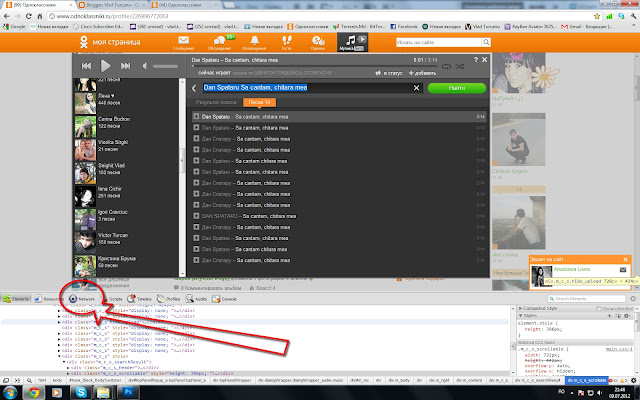Go back using the music search arrow
Image resolution: width=640 pixels, height=400 pixels.
pos(194,88)
